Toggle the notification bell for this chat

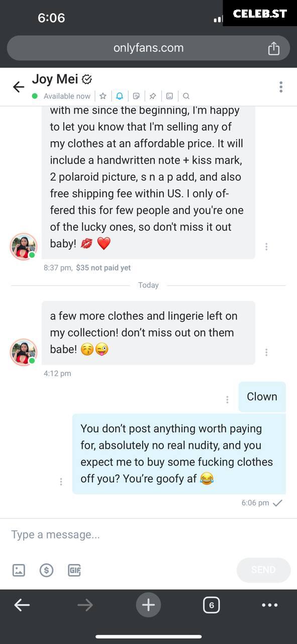coord(120,96)
